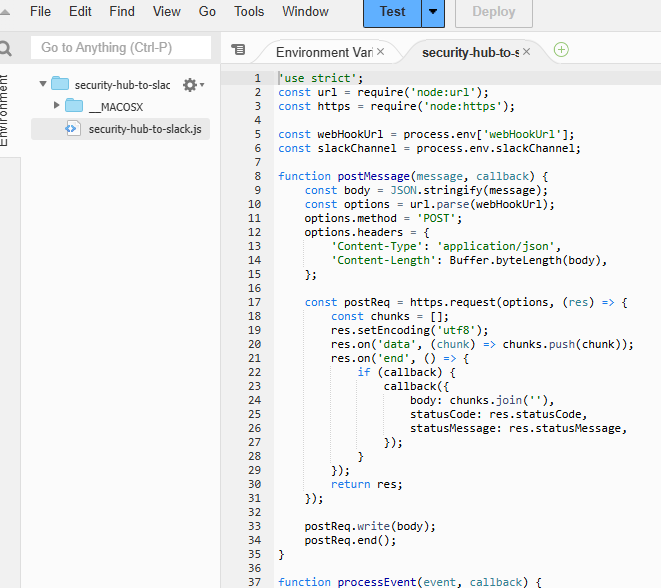Click processEvent function name on line 37
The width and height of the screenshot is (661, 588).
pos(376,582)
